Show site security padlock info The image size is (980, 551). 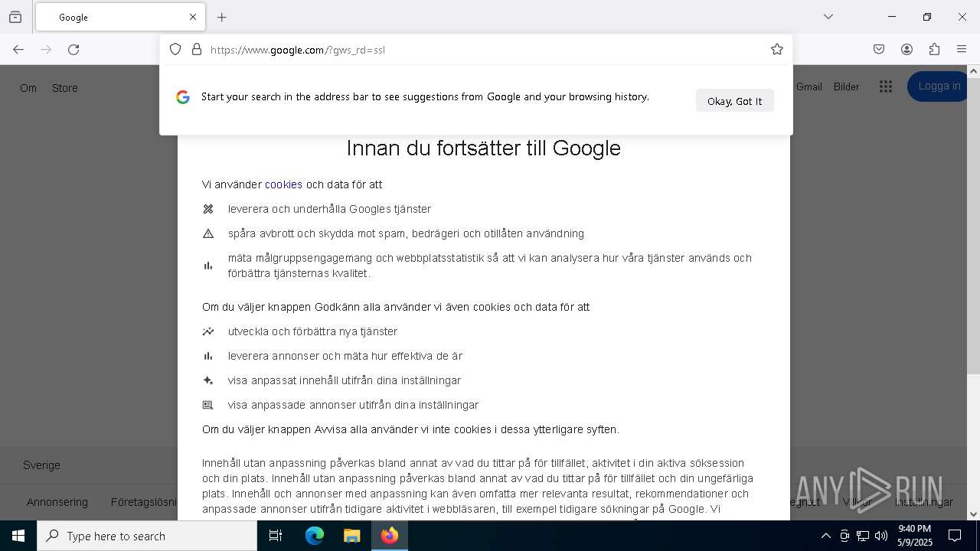coord(197,50)
